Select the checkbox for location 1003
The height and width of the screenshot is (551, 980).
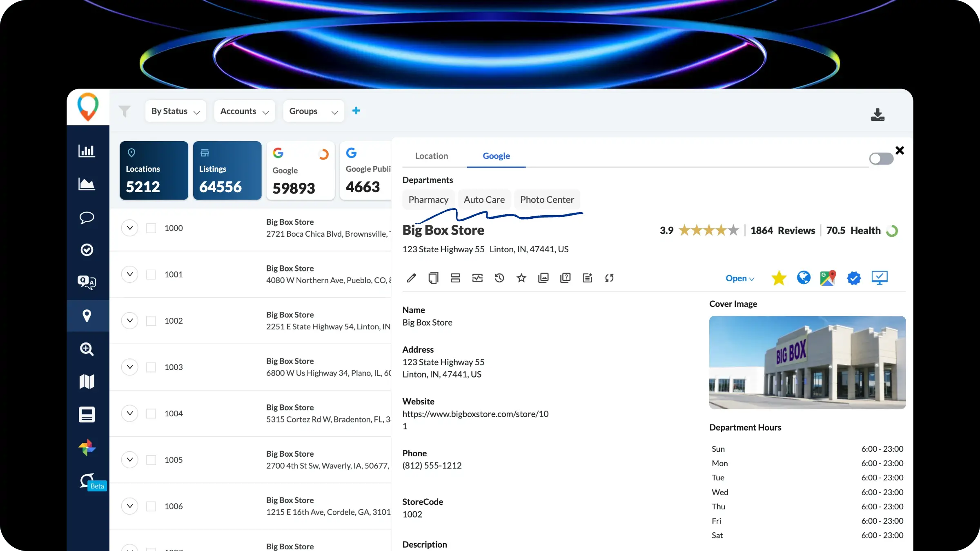151,367
